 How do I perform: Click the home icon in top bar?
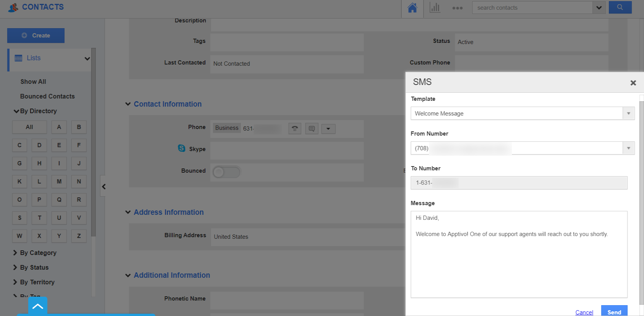[x=412, y=8]
